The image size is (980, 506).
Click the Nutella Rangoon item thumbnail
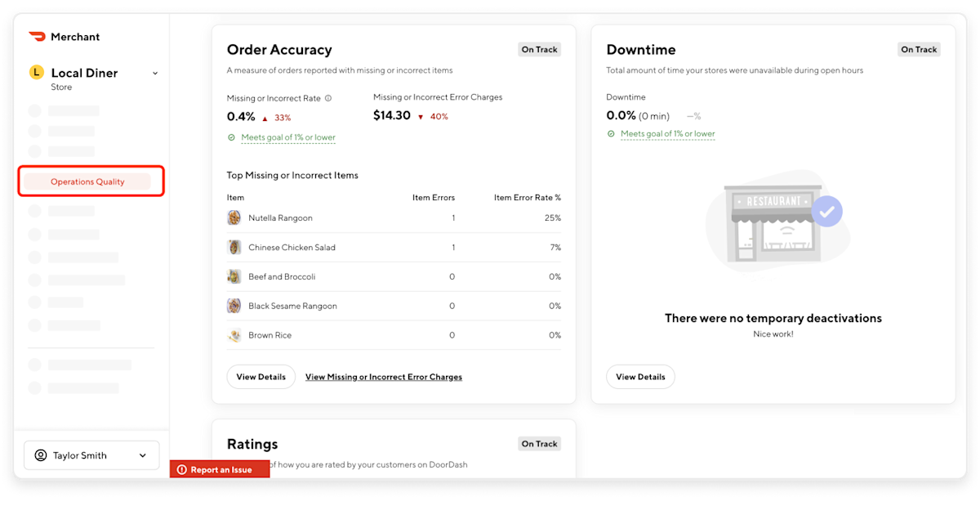pos(234,217)
